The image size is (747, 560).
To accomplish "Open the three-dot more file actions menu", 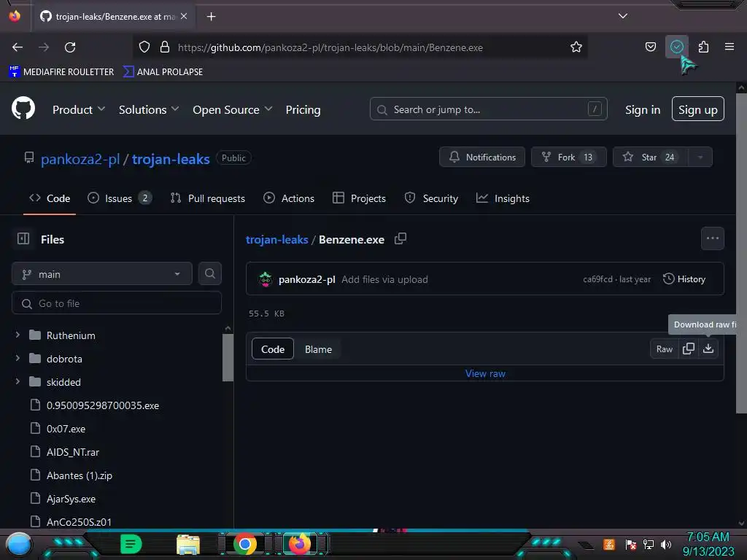I will [712, 238].
